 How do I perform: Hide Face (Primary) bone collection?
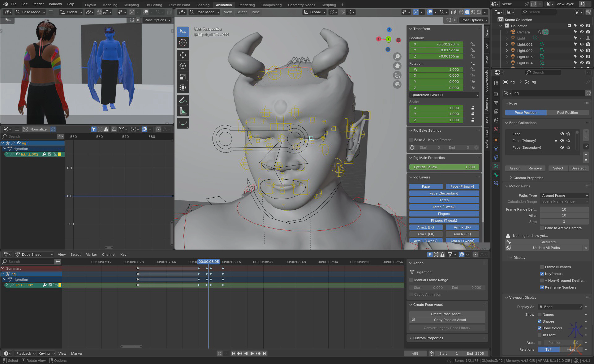point(562,141)
